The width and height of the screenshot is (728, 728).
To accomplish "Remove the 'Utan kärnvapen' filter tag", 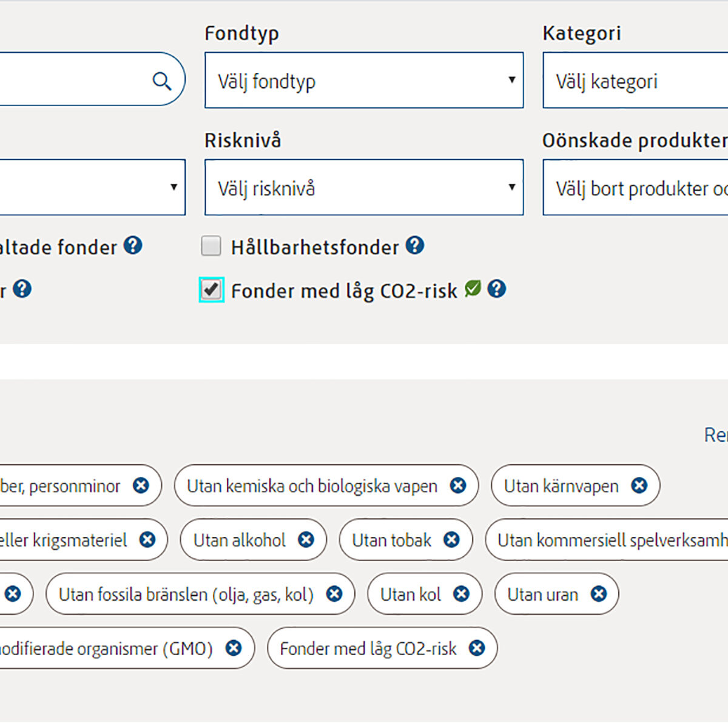I will pos(639,485).
